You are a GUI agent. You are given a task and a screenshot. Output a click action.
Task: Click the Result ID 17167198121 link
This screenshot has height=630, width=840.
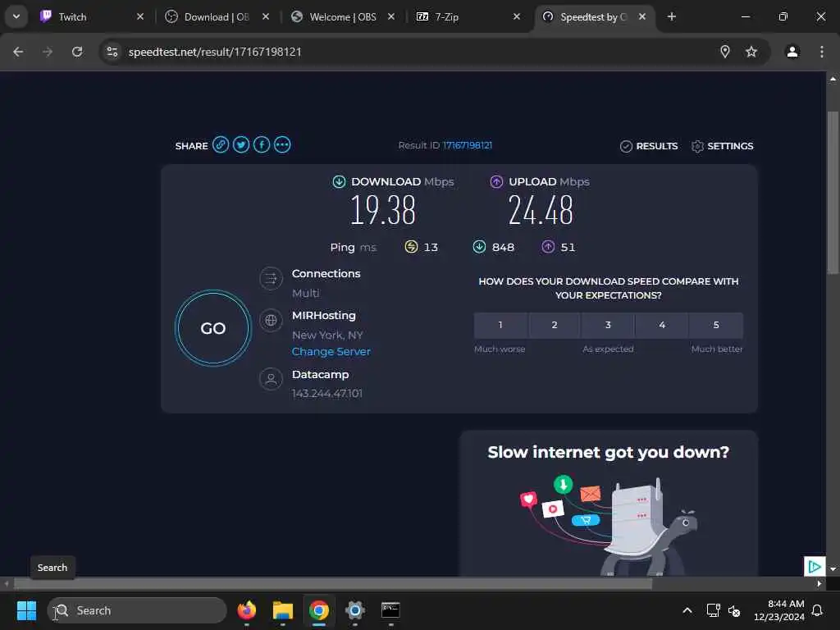[467, 145]
